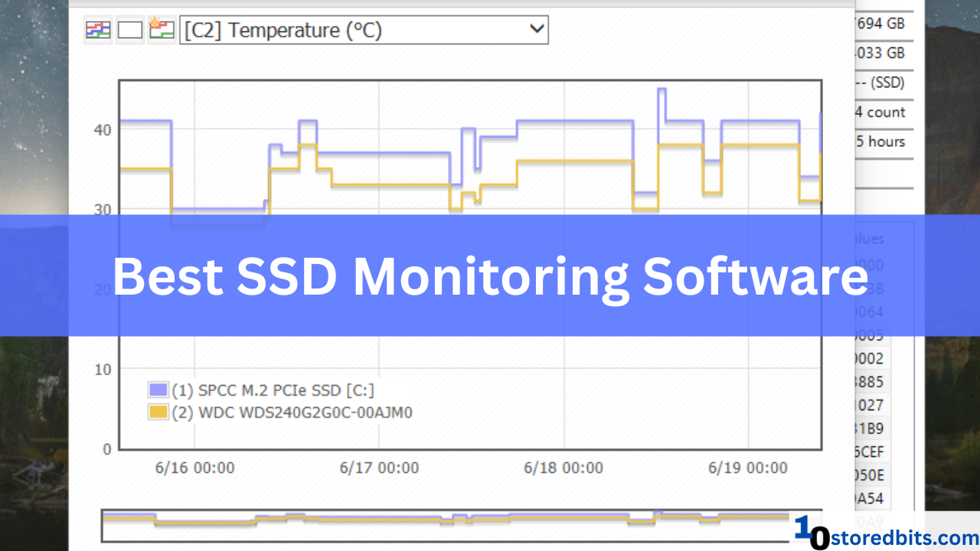Screen dimensions: 980x551
Task: Select SPCC M.2 PCIe SSD legend label
Action: [273, 390]
